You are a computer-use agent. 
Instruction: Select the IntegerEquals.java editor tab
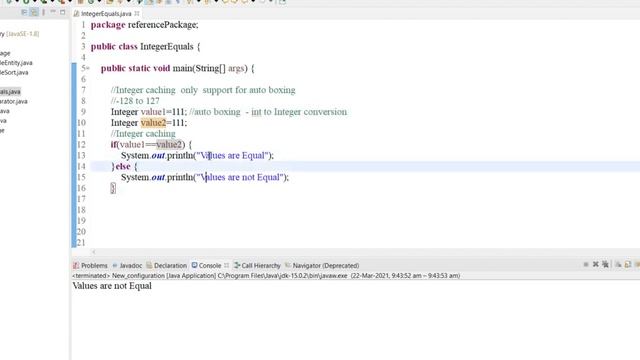point(106,13)
